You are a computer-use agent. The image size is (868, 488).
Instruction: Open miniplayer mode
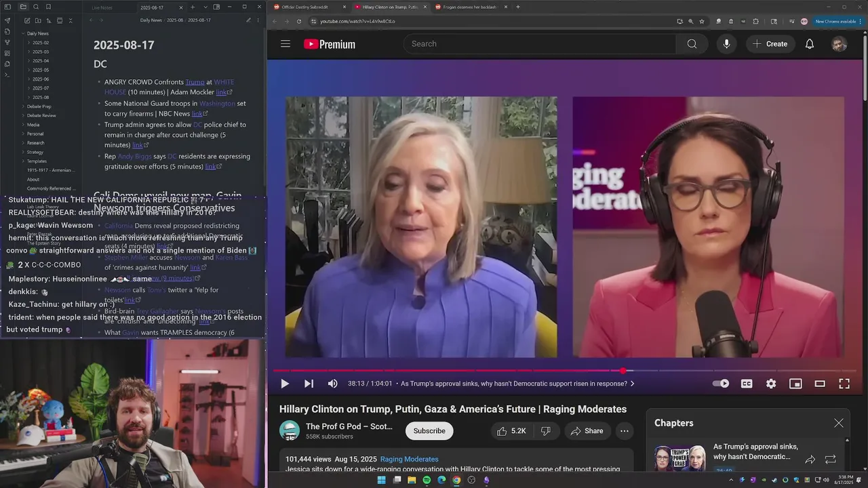click(795, 384)
